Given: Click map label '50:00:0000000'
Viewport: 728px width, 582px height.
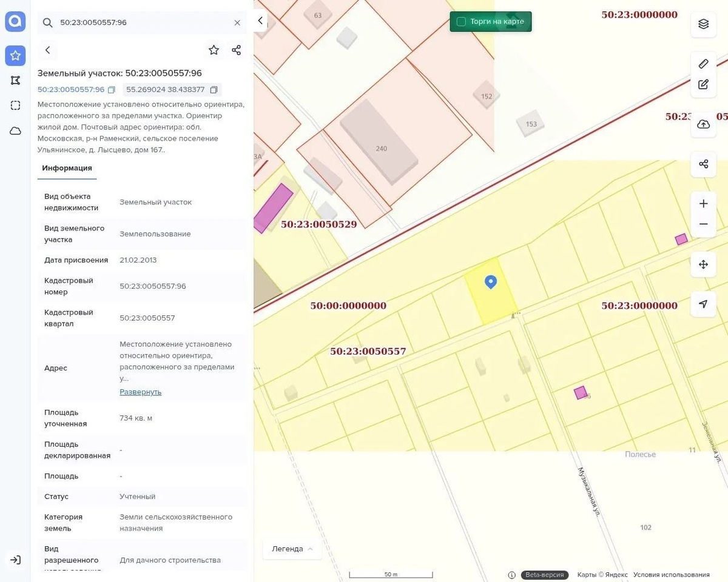Looking at the screenshot, I should [348, 306].
